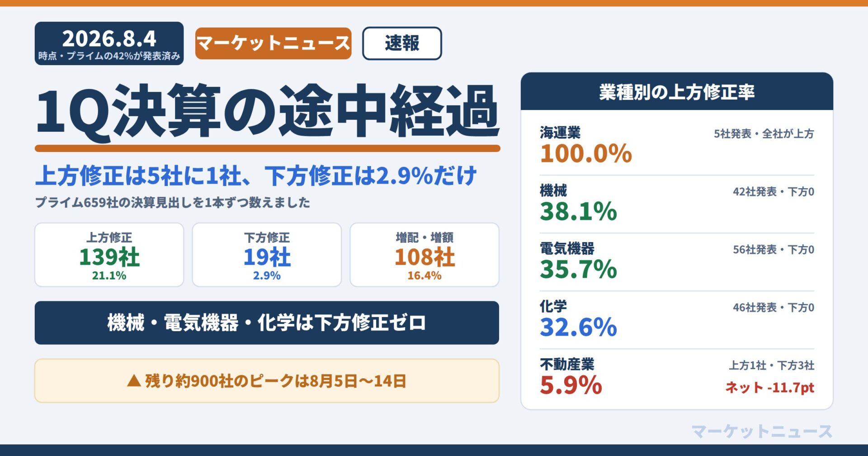Select the 速報 badge
Screen dimensions: 868x456
(x=402, y=43)
